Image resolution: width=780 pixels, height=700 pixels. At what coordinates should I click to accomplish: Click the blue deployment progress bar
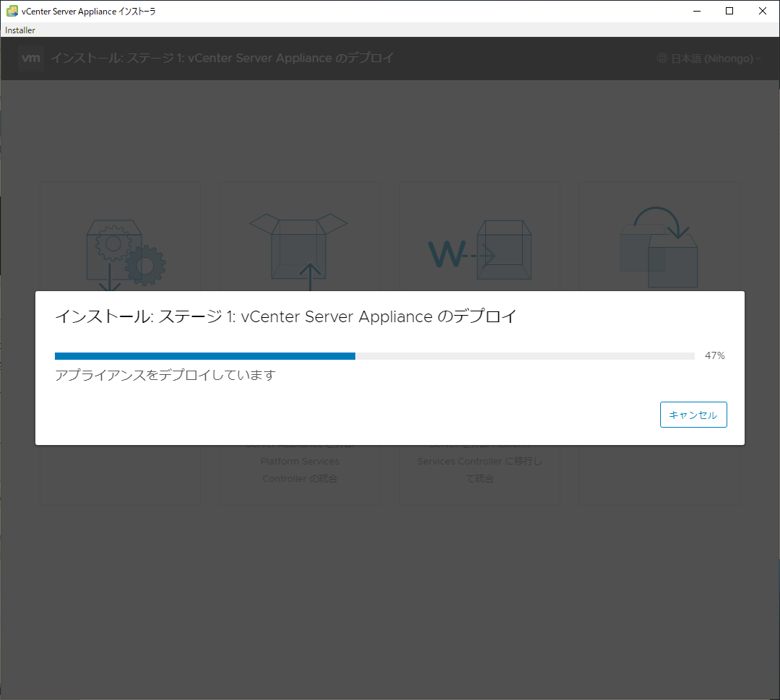click(x=374, y=355)
